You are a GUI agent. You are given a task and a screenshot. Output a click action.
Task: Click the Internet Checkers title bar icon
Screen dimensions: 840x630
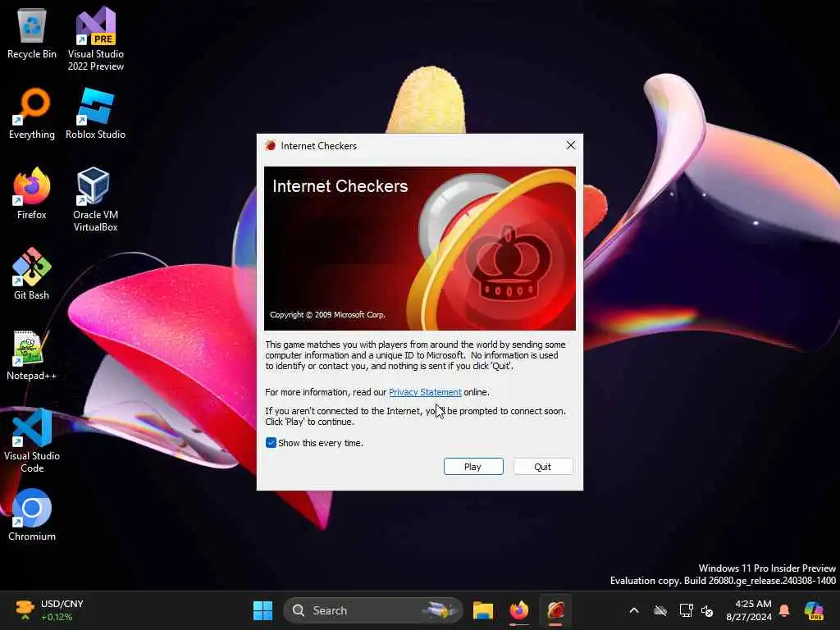click(x=271, y=146)
